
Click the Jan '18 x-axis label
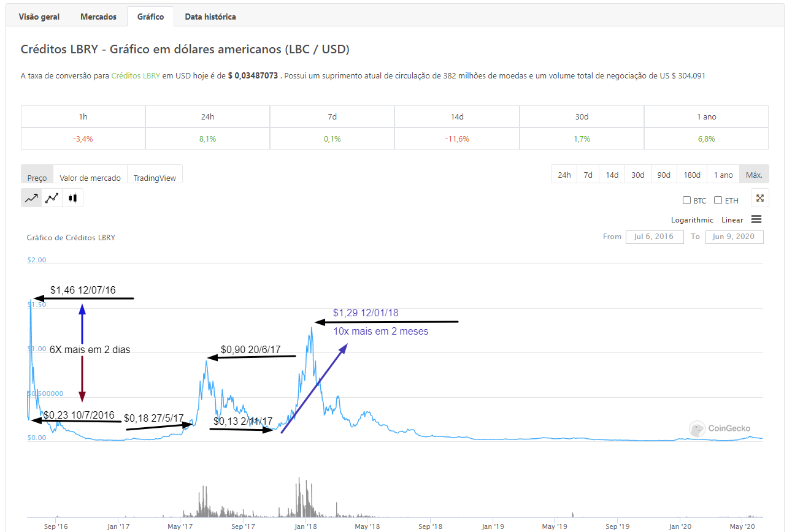(305, 526)
